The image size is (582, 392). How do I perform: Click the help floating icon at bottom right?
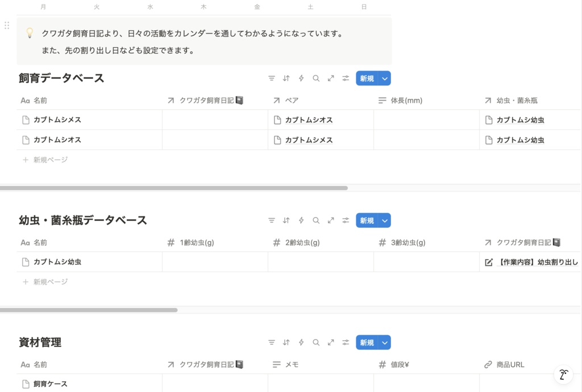tap(563, 374)
